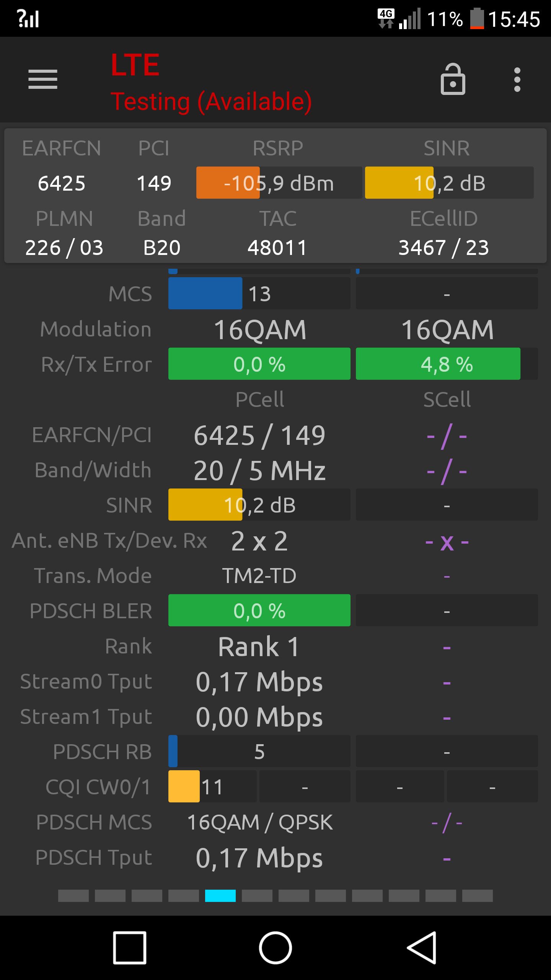
Task: Switch to the first page indicator
Action: click(x=73, y=896)
